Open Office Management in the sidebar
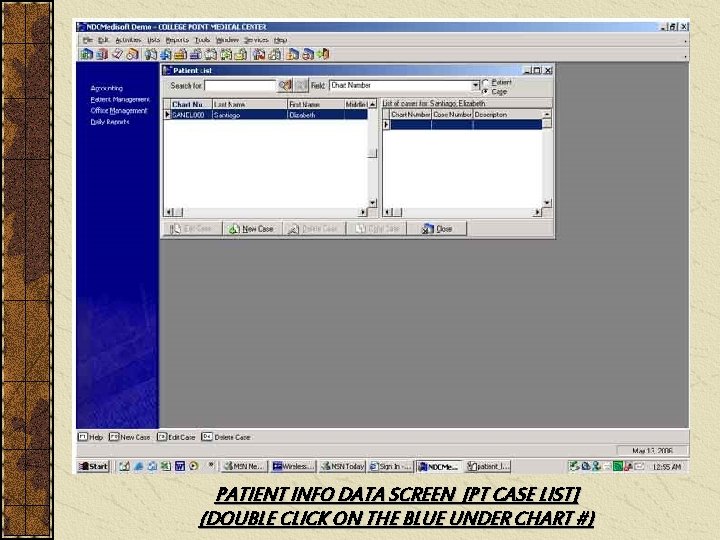The image size is (720, 540). [x=119, y=111]
